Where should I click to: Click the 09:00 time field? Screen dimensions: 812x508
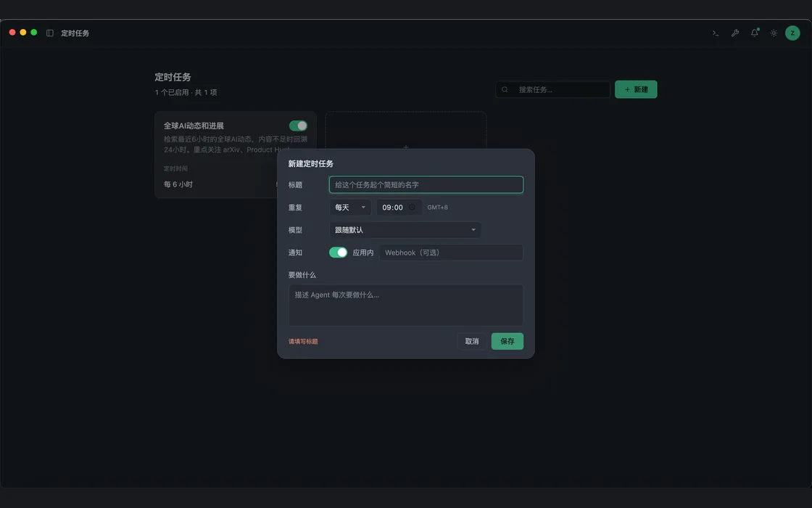coord(399,208)
